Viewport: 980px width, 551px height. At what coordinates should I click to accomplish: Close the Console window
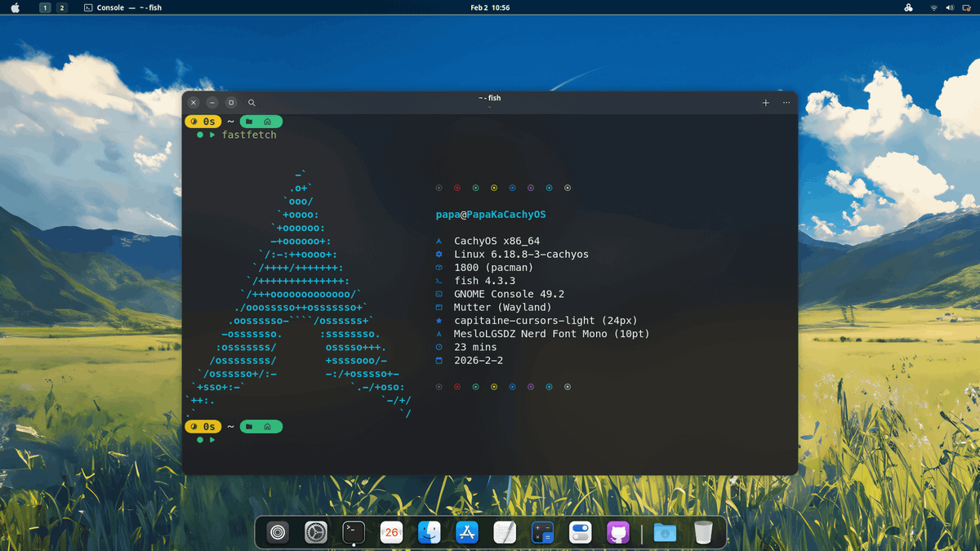(x=194, y=103)
